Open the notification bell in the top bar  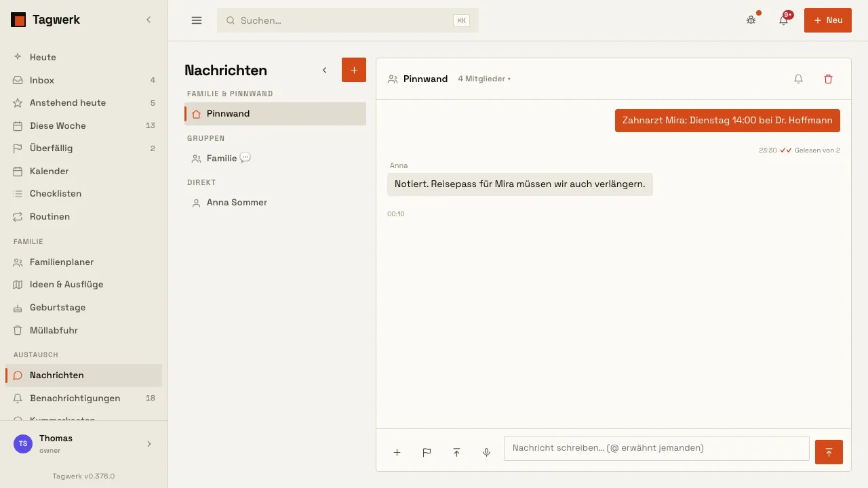(783, 20)
